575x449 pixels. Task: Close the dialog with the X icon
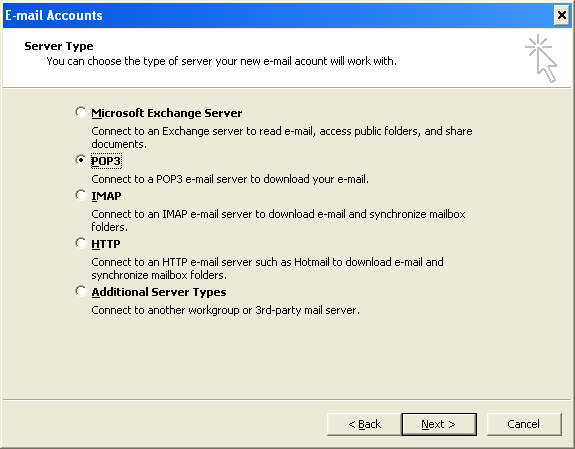point(561,15)
